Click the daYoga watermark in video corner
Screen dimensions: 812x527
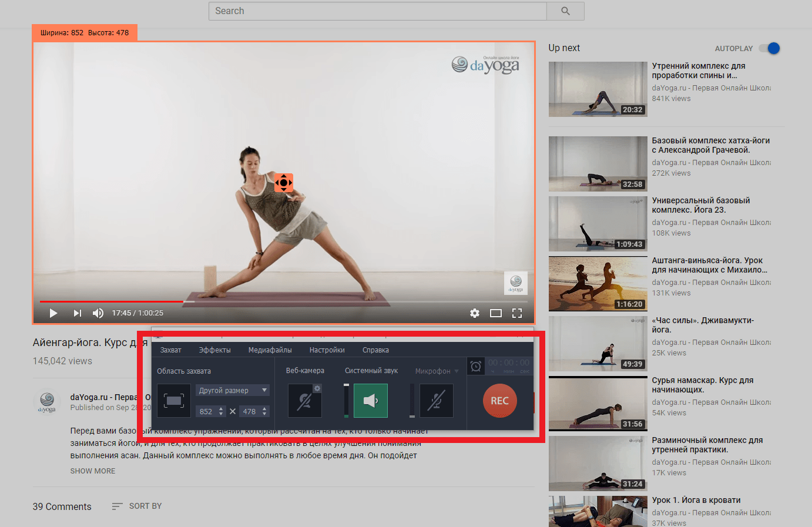click(x=516, y=283)
